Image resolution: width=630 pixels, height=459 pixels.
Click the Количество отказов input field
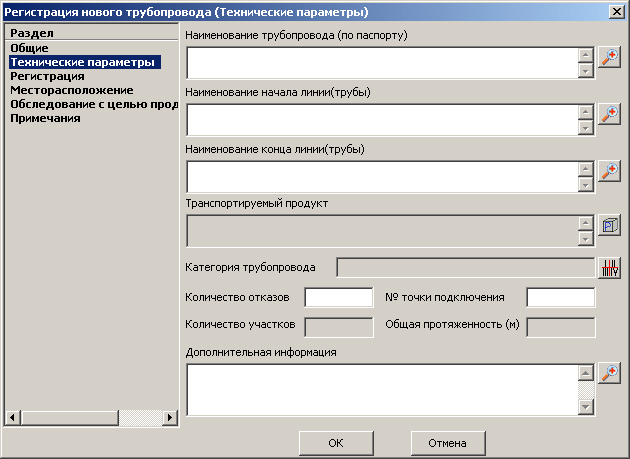click(x=338, y=297)
